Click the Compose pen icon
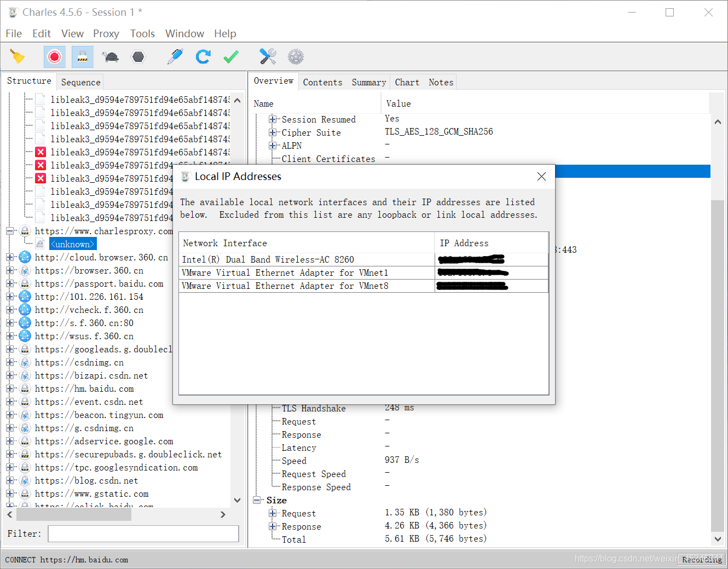The width and height of the screenshot is (728, 569). click(x=175, y=56)
